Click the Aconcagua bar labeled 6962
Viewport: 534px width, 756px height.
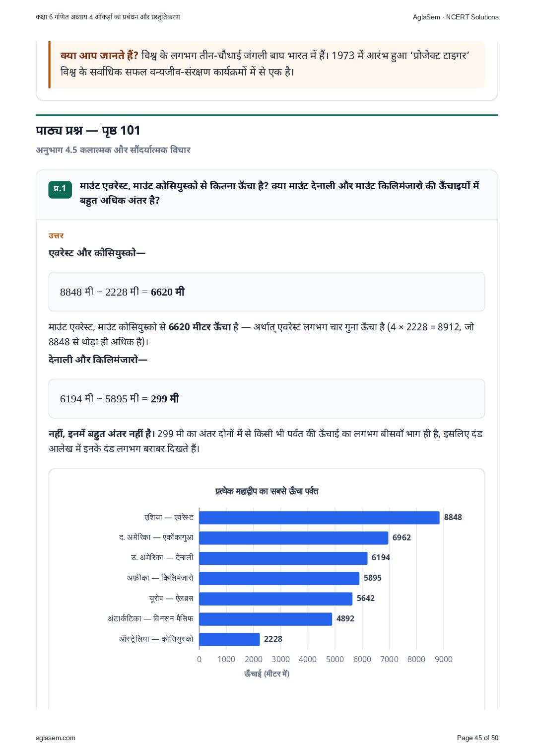[x=293, y=538]
